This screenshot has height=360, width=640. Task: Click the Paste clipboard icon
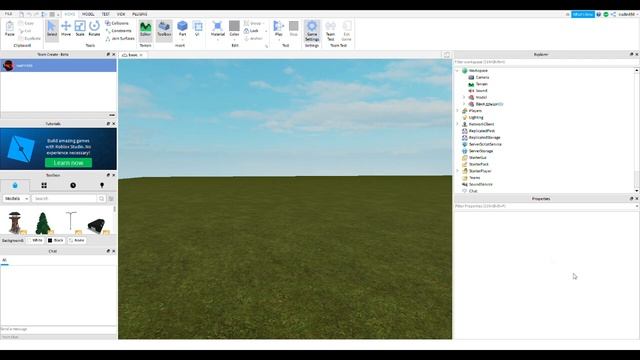point(10,29)
